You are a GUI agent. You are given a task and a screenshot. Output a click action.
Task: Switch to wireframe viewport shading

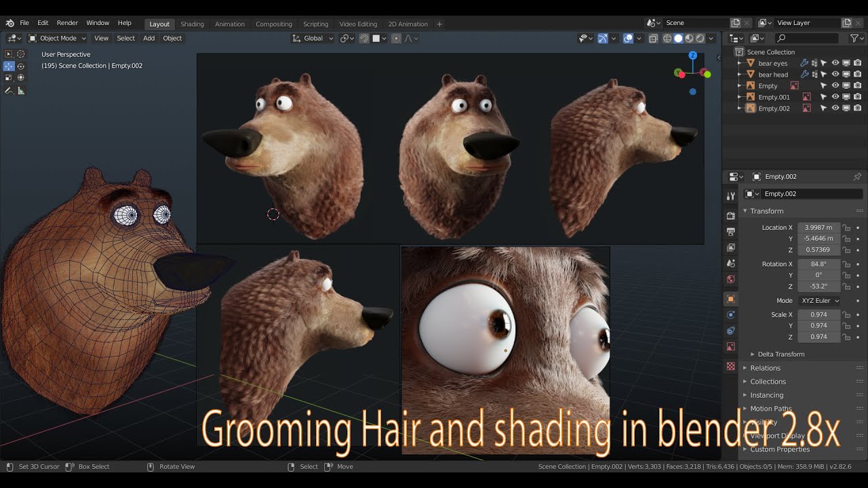pyautogui.click(x=667, y=39)
